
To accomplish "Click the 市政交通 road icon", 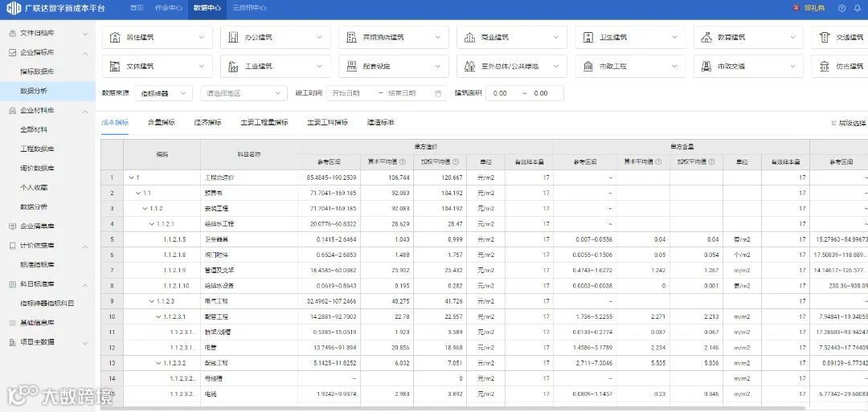I will coord(706,66).
